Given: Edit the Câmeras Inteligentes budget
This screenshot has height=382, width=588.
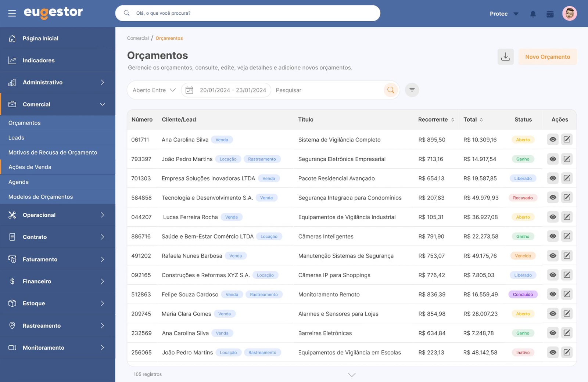Looking at the screenshot, I should [567, 236].
